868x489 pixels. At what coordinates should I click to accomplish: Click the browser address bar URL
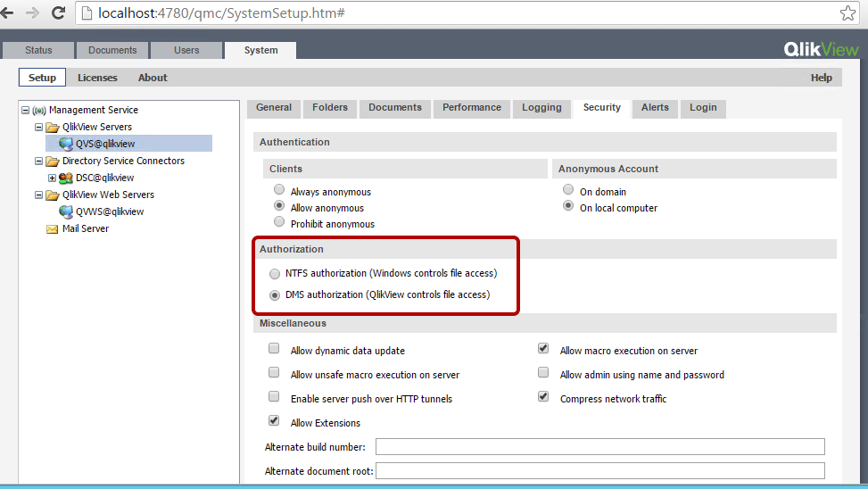[221, 13]
